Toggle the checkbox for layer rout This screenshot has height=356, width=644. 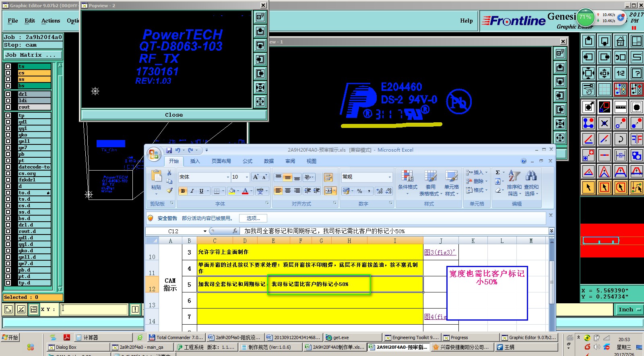8,107
